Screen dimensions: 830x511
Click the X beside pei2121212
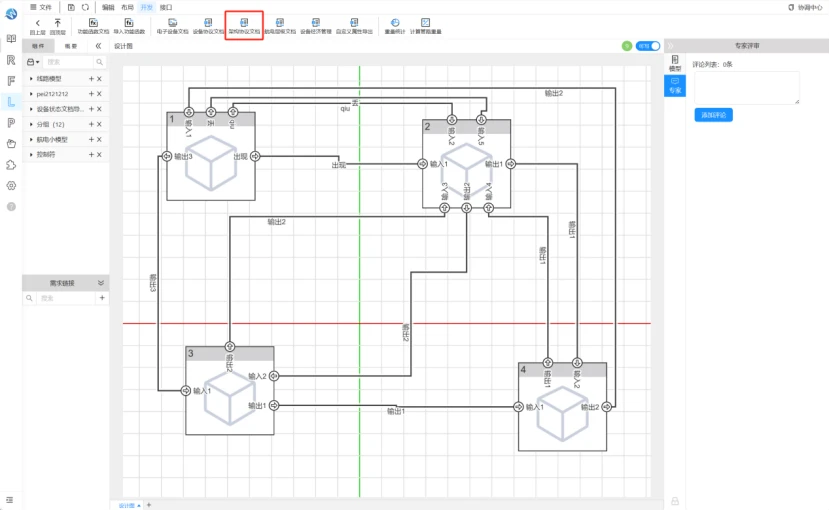(99, 94)
